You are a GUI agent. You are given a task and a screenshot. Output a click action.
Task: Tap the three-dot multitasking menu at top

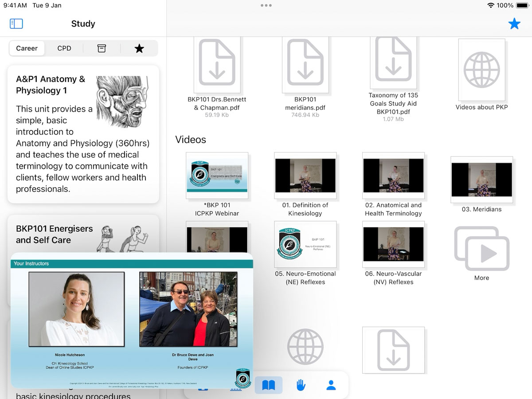tap(266, 6)
